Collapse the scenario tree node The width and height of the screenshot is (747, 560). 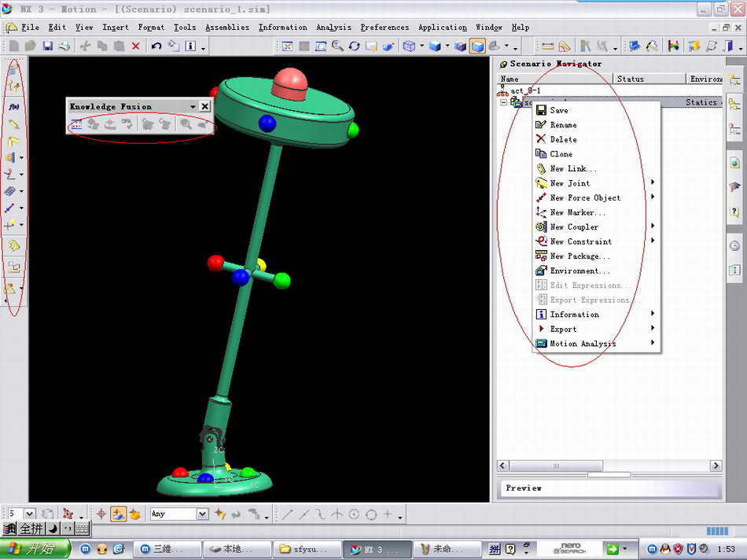click(503, 102)
